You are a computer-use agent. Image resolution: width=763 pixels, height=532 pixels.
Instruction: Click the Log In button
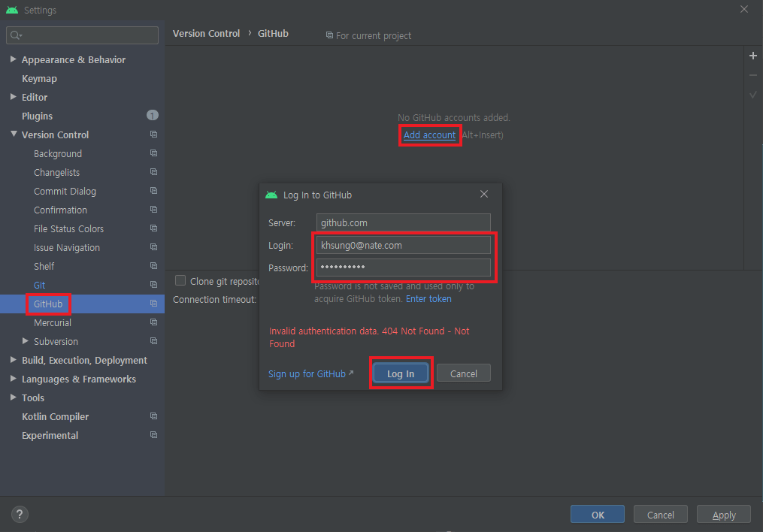click(401, 373)
